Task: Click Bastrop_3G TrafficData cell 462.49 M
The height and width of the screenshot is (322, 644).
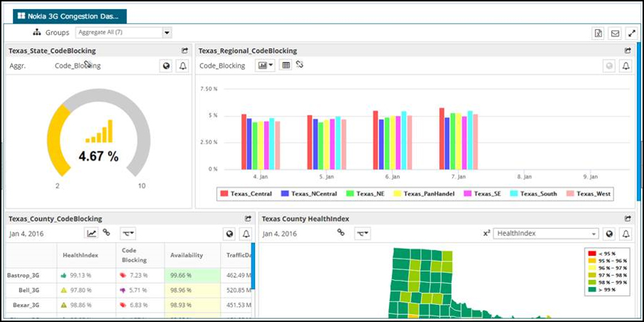Action: [x=236, y=275]
